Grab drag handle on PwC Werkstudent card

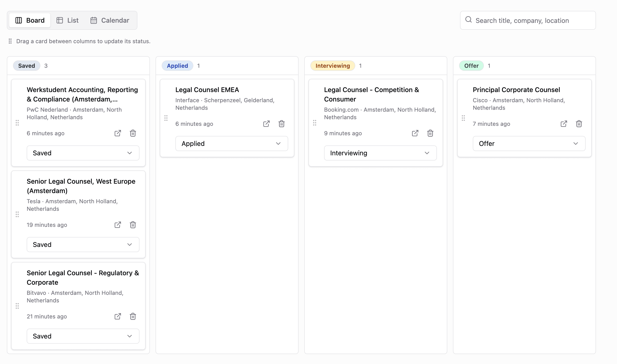pos(17,123)
